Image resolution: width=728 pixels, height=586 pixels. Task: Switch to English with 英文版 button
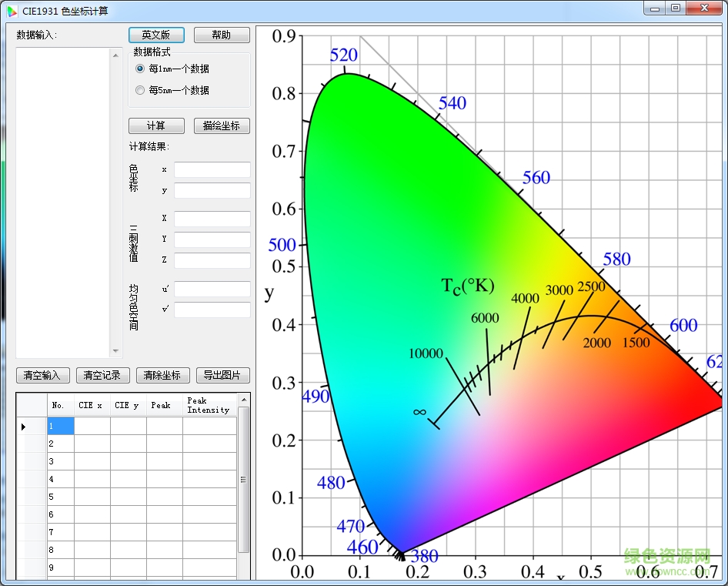[156, 35]
